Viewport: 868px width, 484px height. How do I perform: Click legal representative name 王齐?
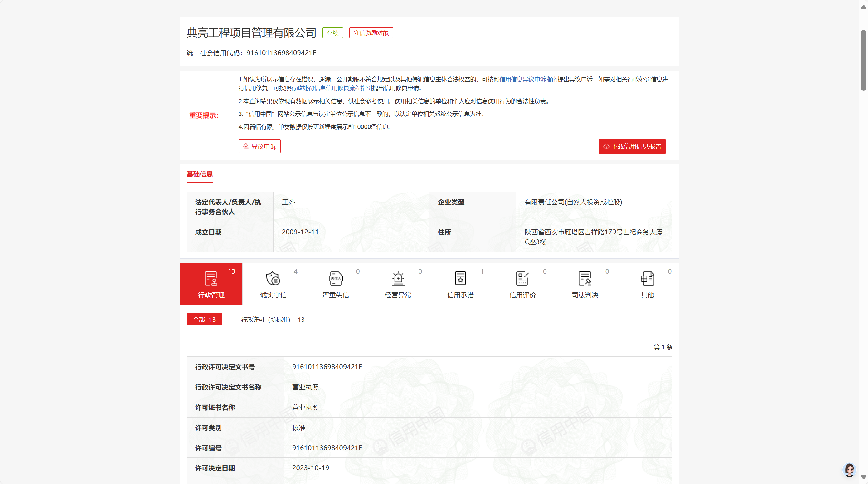click(289, 202)
